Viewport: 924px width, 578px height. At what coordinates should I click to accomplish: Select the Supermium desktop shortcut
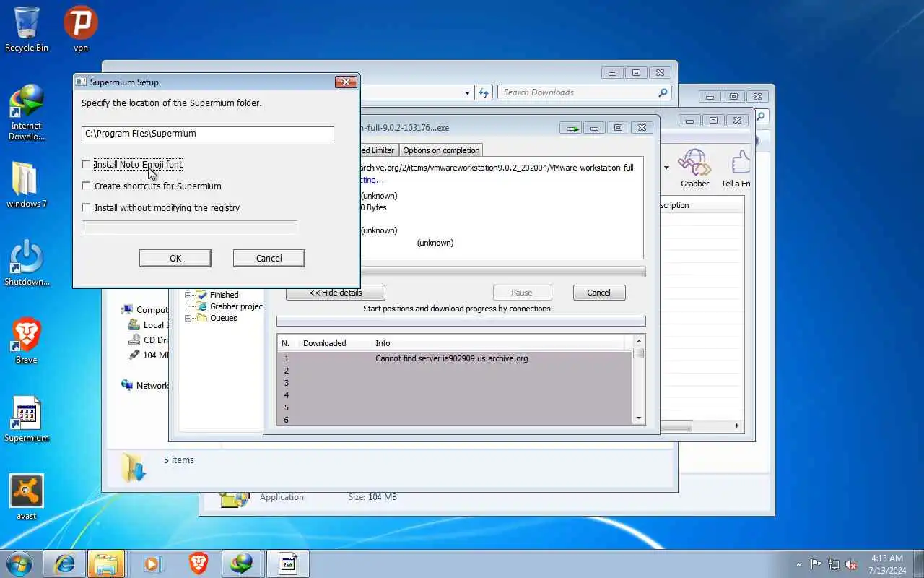27,418
